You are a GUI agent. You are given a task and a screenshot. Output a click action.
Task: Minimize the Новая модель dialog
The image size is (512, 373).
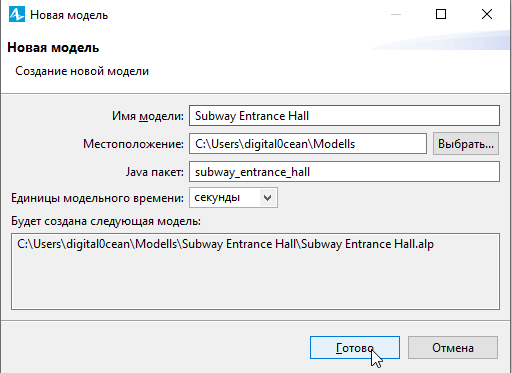pos(396,14)
